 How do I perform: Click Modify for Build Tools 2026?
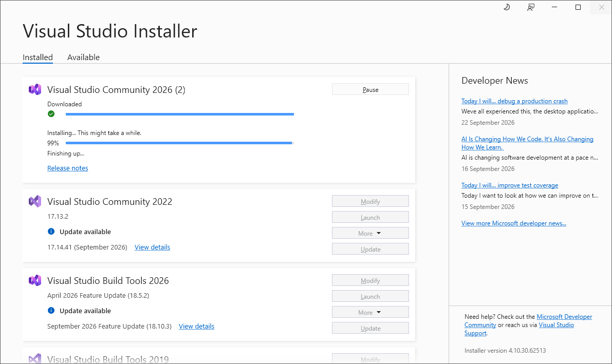click(370, 280)
